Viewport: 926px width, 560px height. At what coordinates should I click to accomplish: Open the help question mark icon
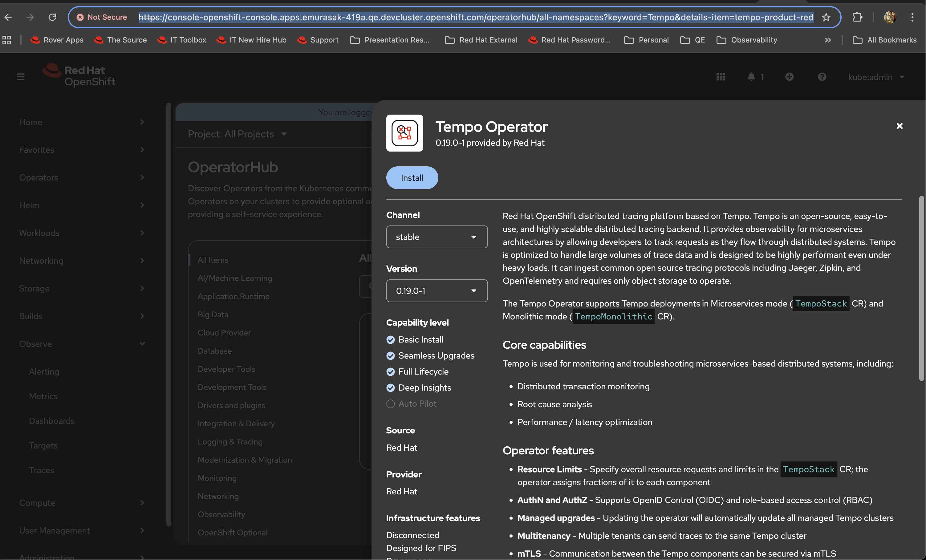[822, 77]
